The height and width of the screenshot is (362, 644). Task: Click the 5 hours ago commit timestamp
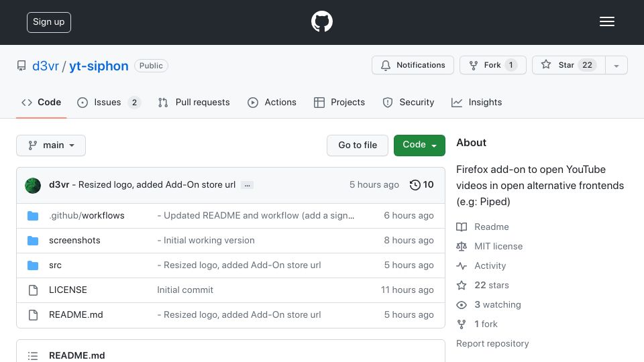tap(374, 185)
